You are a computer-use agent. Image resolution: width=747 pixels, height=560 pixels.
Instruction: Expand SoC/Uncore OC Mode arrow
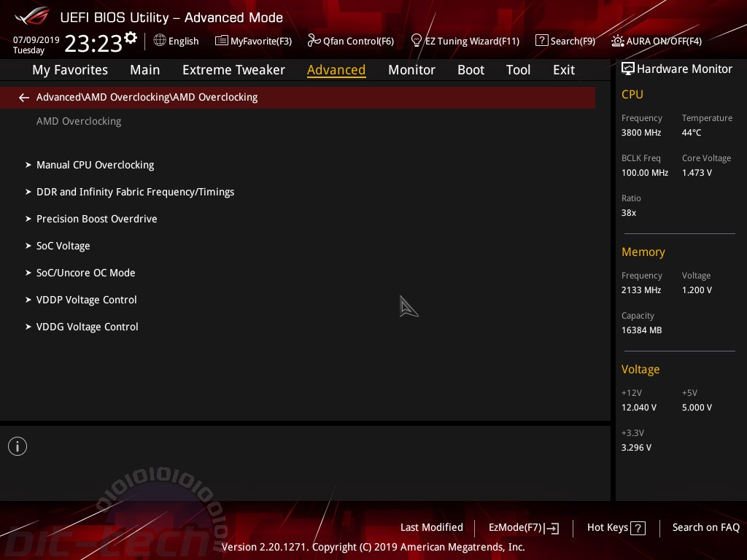click(28, 273)
